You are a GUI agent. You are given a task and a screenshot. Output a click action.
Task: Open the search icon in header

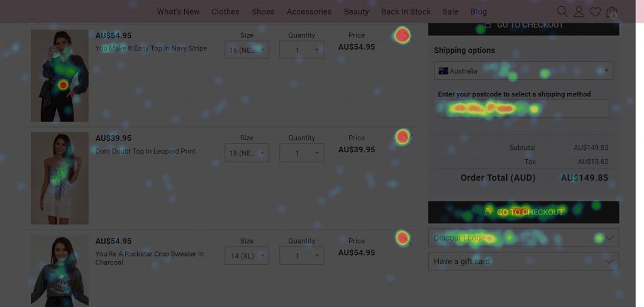pyautogui.click(x=562, y=11)
